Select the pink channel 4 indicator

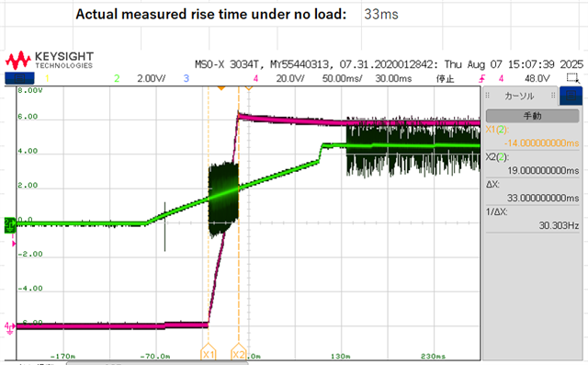coord(255,78)
